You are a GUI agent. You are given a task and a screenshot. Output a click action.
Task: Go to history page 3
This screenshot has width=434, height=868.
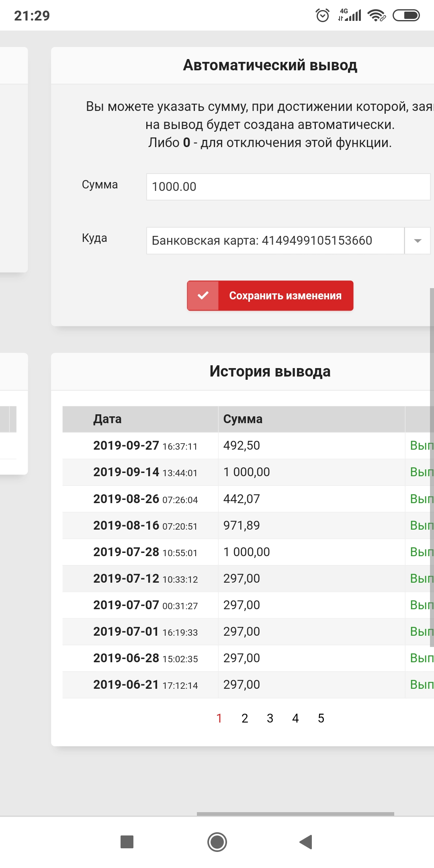pos(270,718)
